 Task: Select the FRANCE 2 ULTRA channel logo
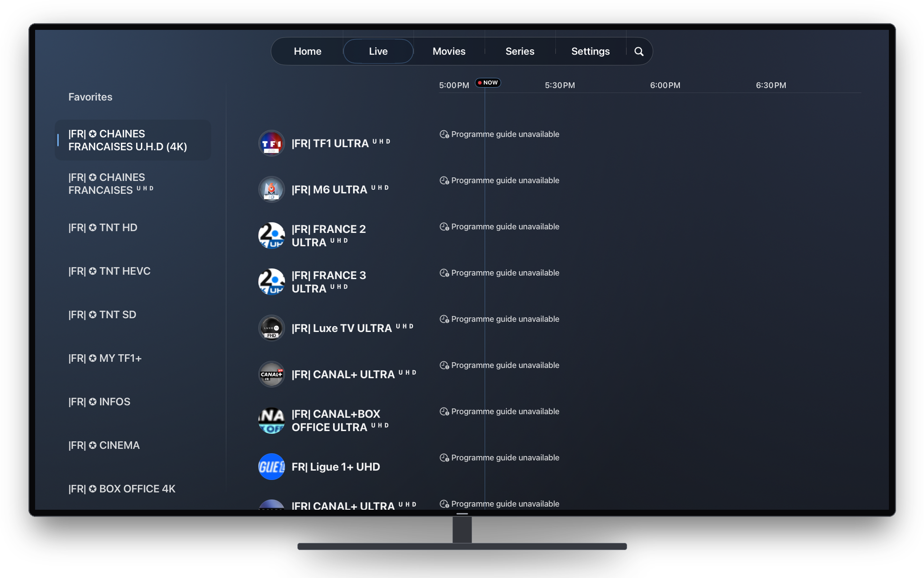(271, 236)
